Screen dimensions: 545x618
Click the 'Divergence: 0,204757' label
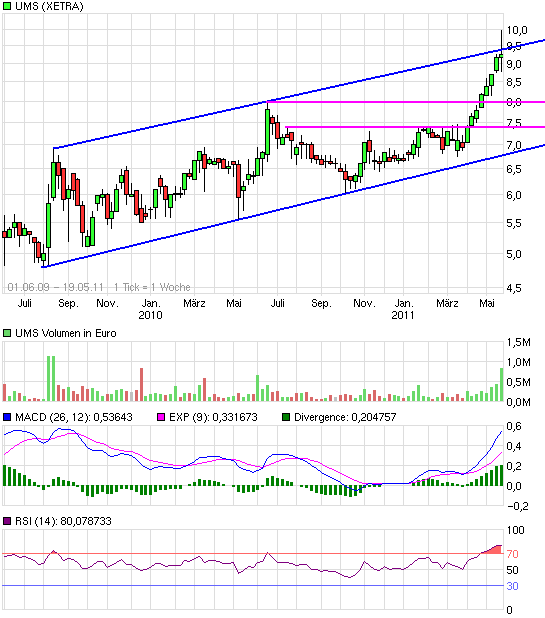[x=345, y=417]
